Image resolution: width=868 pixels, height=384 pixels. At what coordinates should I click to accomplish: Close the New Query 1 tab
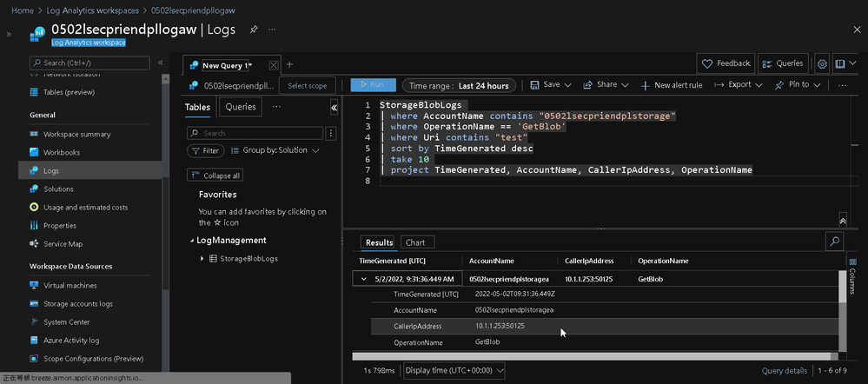pyautogui.click(x=273, y=65)
